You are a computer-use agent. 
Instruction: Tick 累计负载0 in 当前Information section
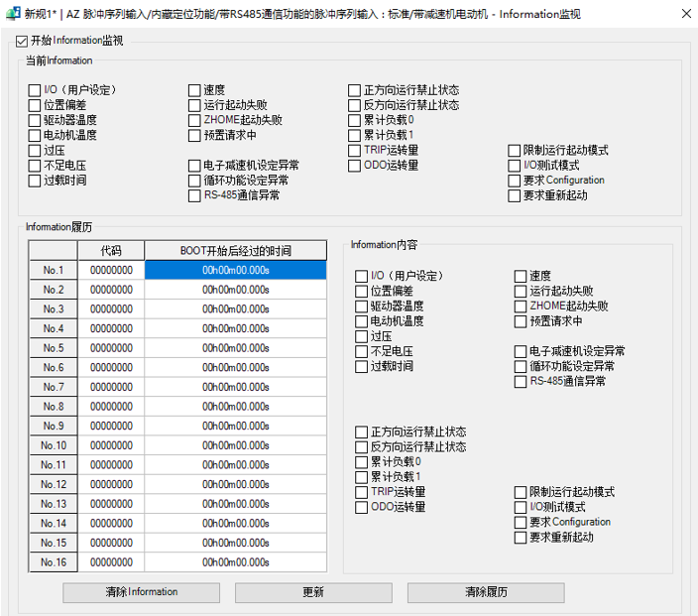click(x=354, y=120)
